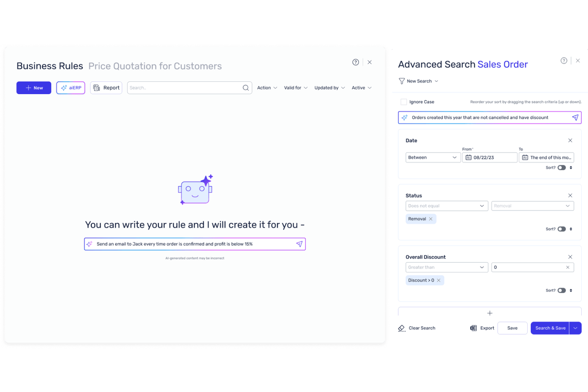Open the calendar icon in the From field
Viewport: 588px width, 392px height.
tap(469, 157)
